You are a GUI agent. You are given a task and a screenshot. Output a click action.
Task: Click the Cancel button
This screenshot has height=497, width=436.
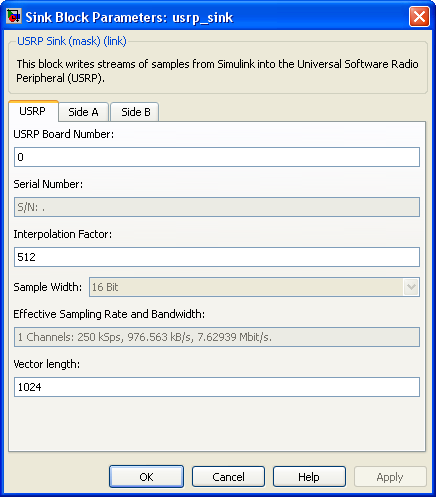pos(228,477)
